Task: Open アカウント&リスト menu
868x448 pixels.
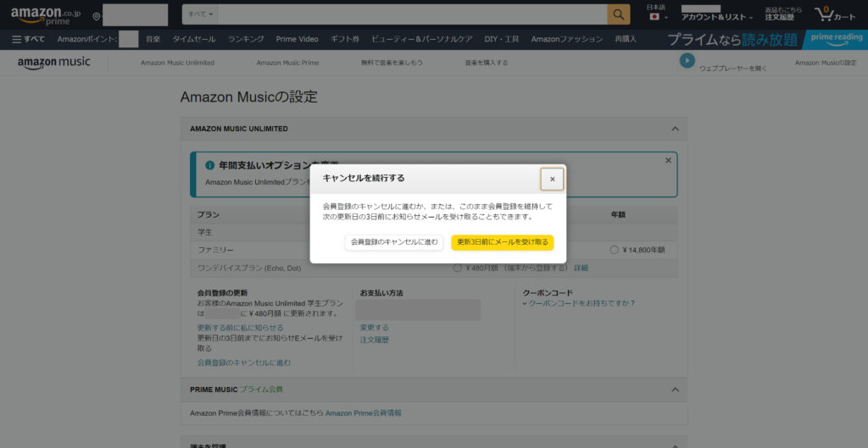Action: click(x=717, y=17)
